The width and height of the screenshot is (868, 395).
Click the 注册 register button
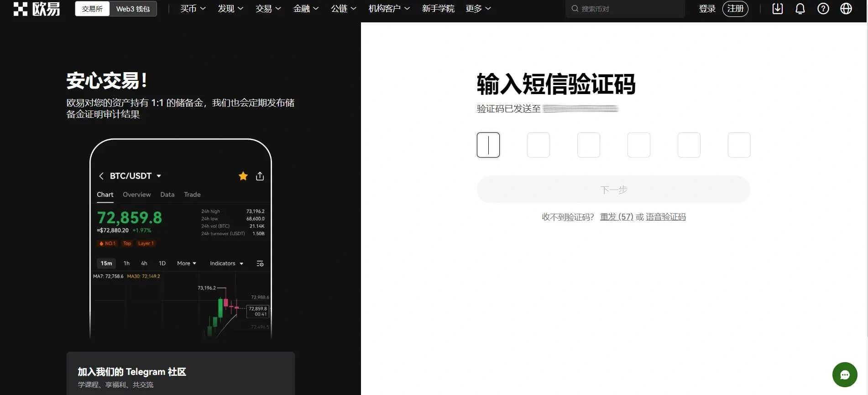click(735, 9)
